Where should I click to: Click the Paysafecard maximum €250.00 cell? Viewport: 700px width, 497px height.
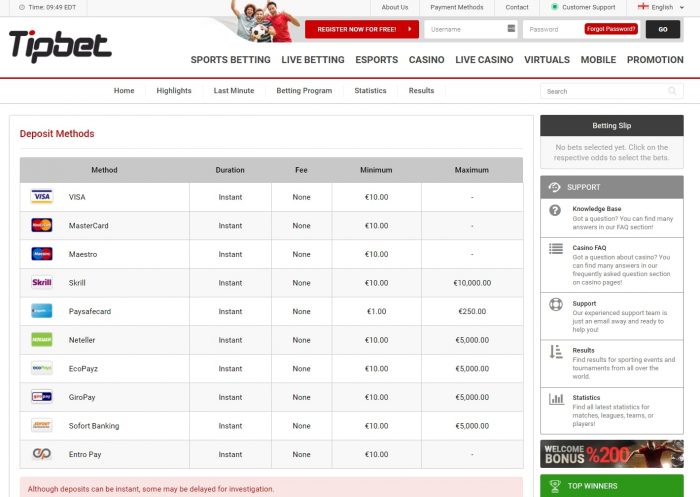(x=472, y=311)
